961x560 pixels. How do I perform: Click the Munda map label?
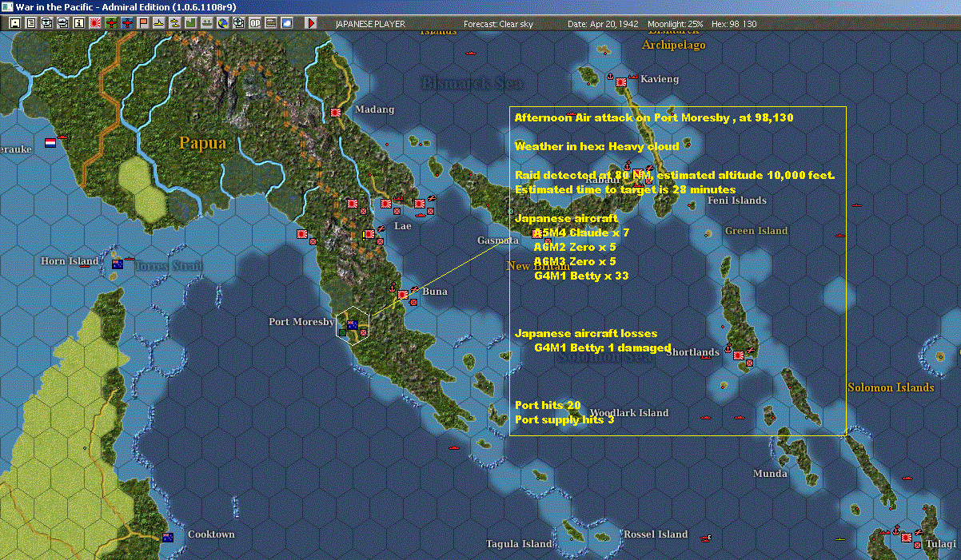coord(770,474)
